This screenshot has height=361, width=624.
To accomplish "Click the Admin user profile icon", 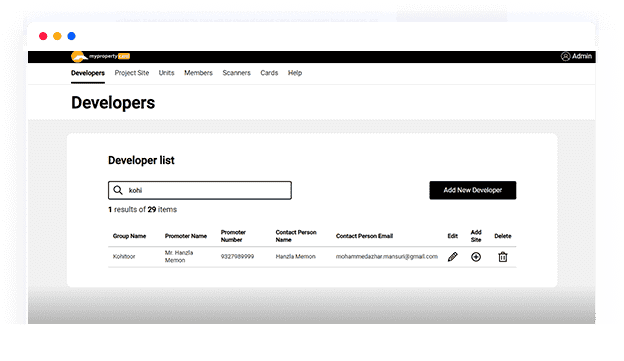I will click(x=565, y=57).
